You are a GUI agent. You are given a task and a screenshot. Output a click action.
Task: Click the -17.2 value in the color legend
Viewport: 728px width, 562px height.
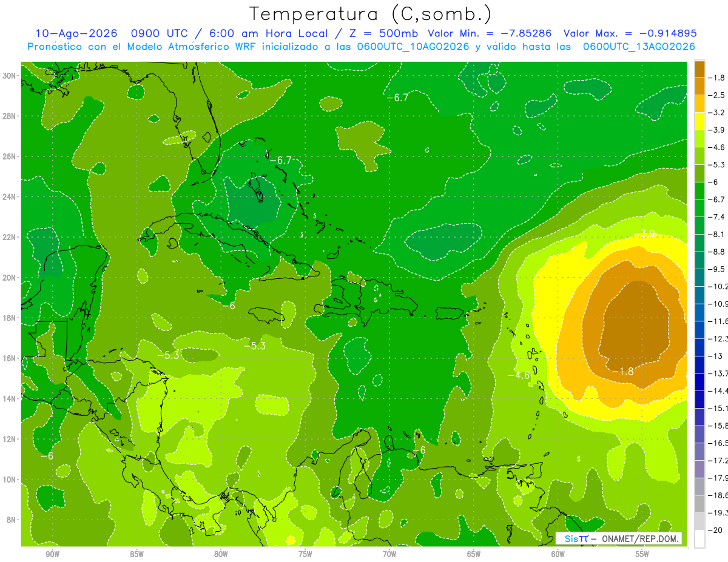click(719, 460)
